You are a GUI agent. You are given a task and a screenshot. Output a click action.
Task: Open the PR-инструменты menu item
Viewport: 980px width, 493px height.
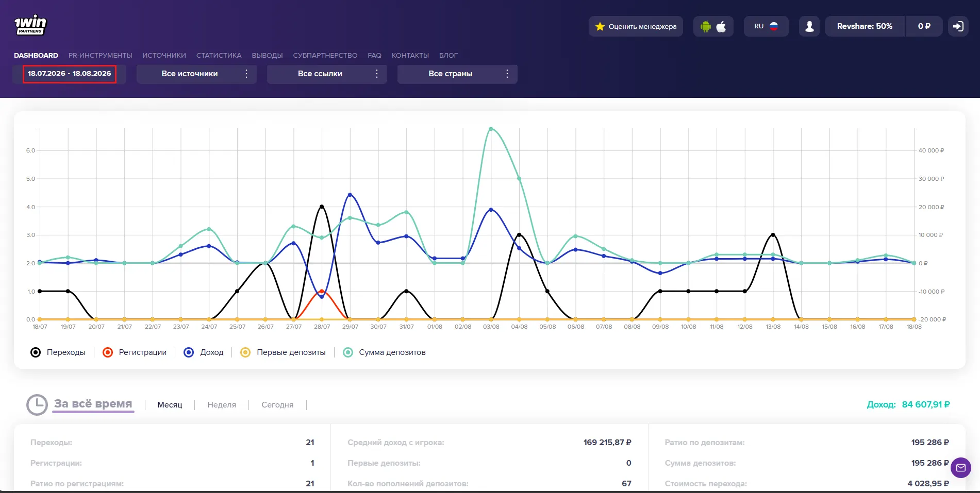coord(101,55)
